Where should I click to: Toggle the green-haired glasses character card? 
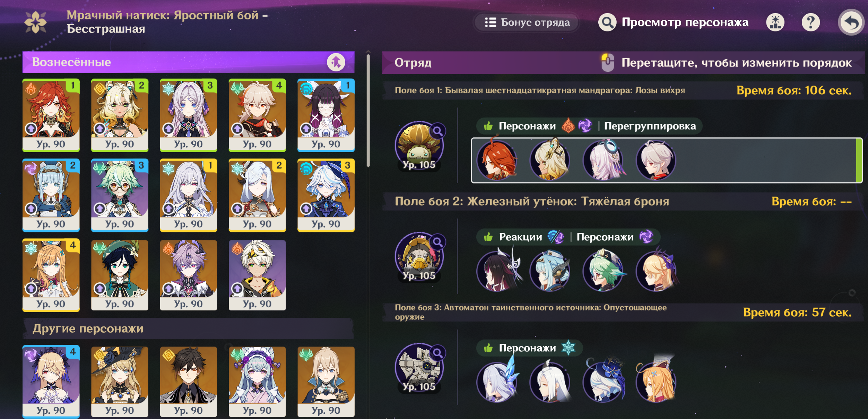pyautogui.click(x=120, y=195)
